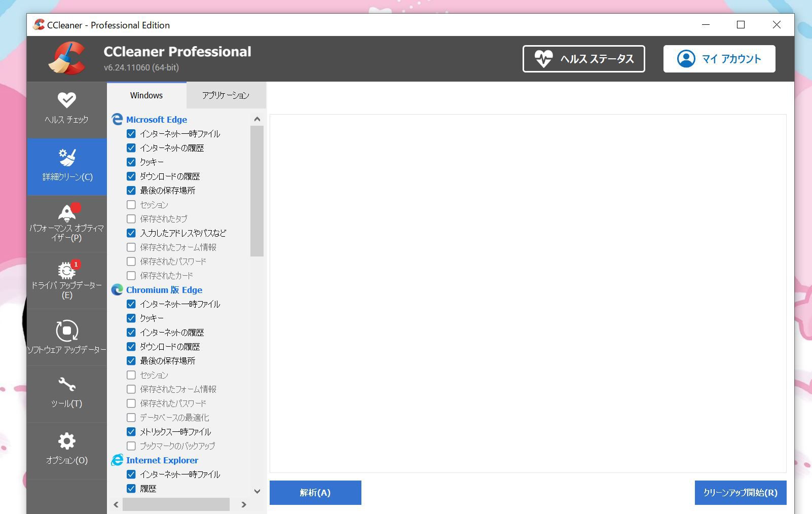
Task: Click the vertical scrollbar thumb
Action: coord(257,191)
